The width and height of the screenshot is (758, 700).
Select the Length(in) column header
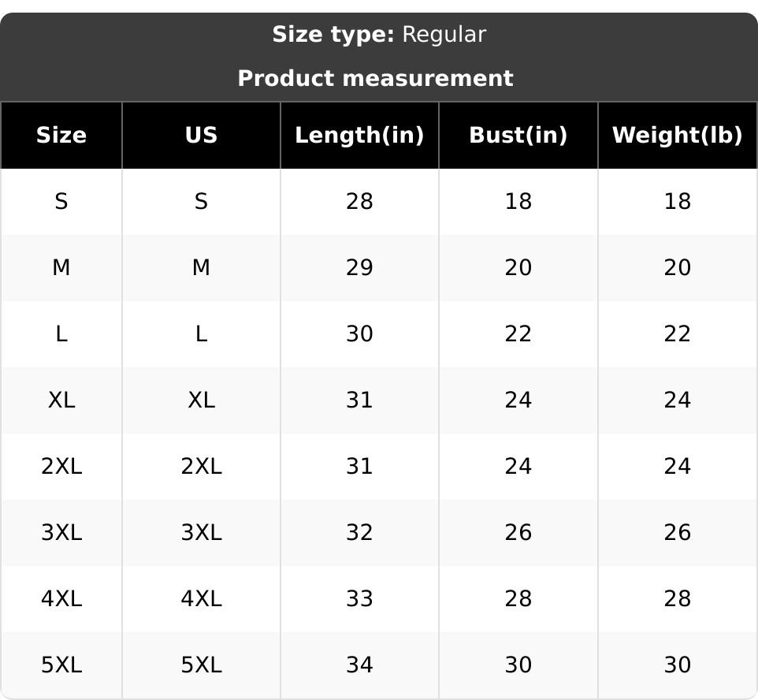[x=359, y=136]
